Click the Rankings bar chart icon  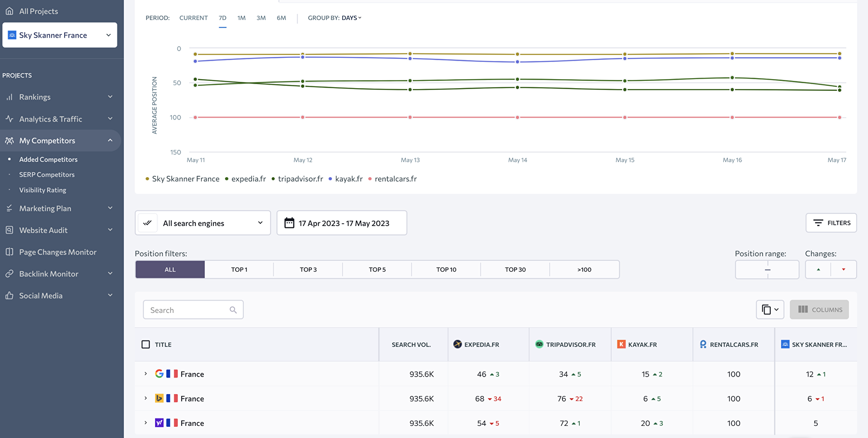pyautogui.click(x=9, y=97)
